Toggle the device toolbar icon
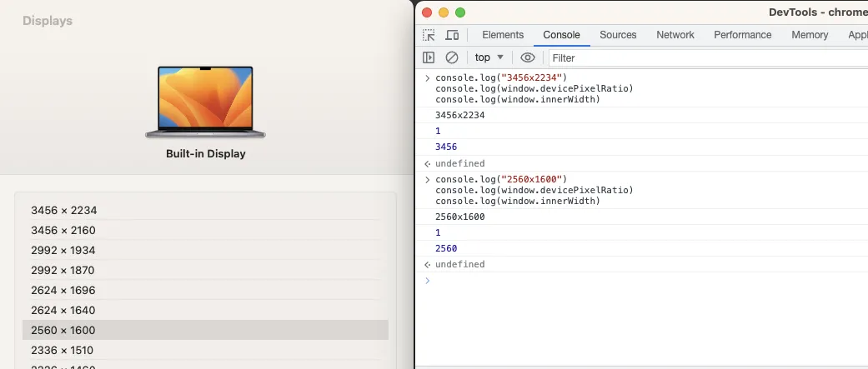 [x=452, y=35]
